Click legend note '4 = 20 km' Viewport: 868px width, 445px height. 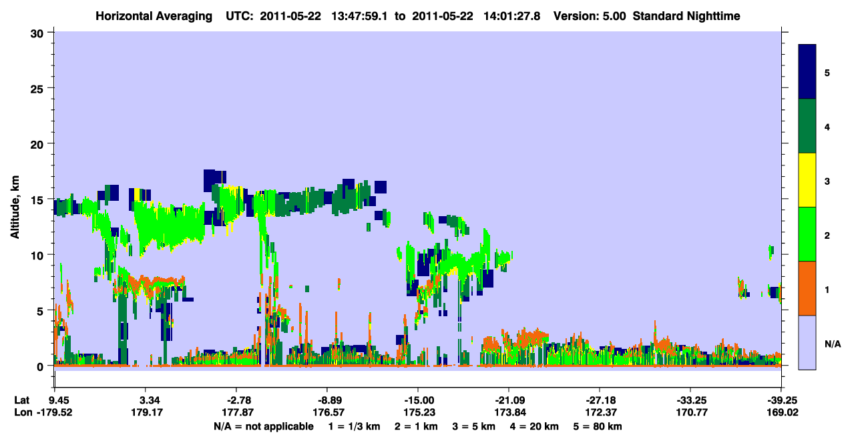pyautogui.click(x=535, y=426)
